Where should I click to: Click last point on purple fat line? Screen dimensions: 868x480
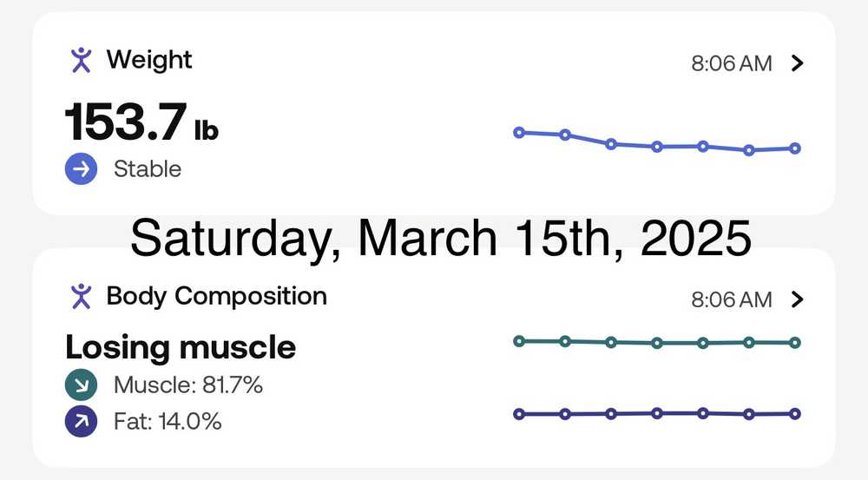click(x=795, y=414)
